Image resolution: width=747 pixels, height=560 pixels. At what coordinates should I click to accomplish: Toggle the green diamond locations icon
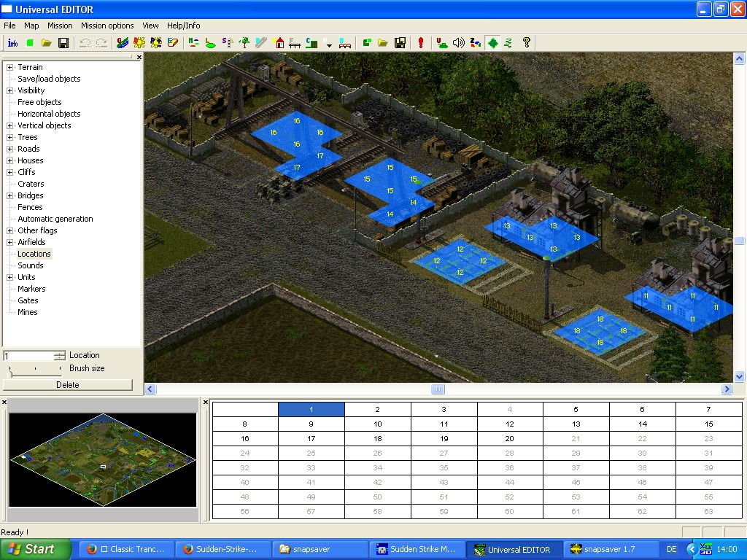(492, 43)
